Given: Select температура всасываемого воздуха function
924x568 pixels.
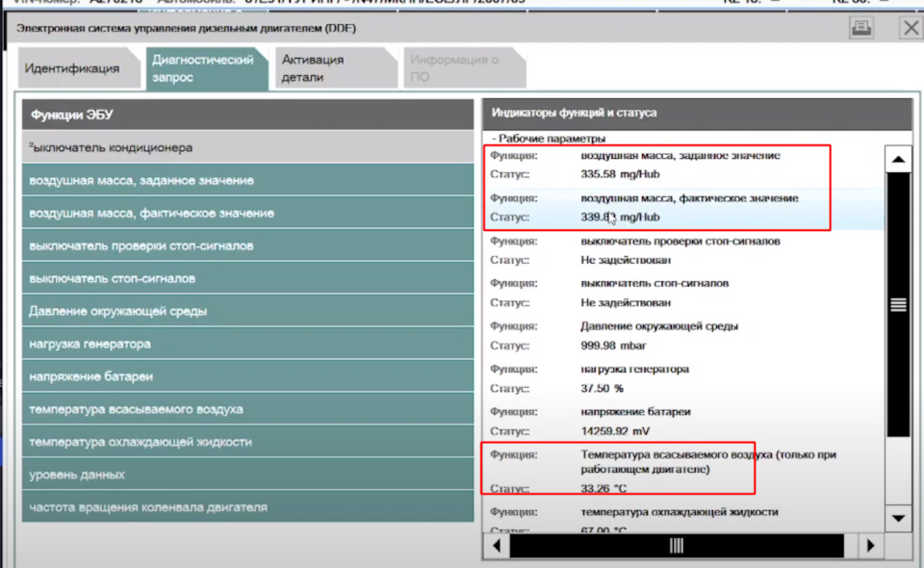Looking at the screenshot, I should [x=247, y=409].
